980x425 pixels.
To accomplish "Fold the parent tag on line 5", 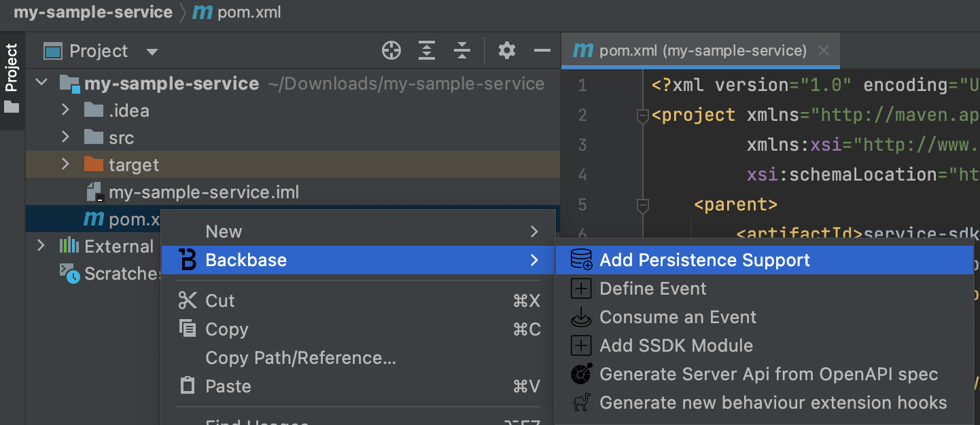I will (642, 205).
